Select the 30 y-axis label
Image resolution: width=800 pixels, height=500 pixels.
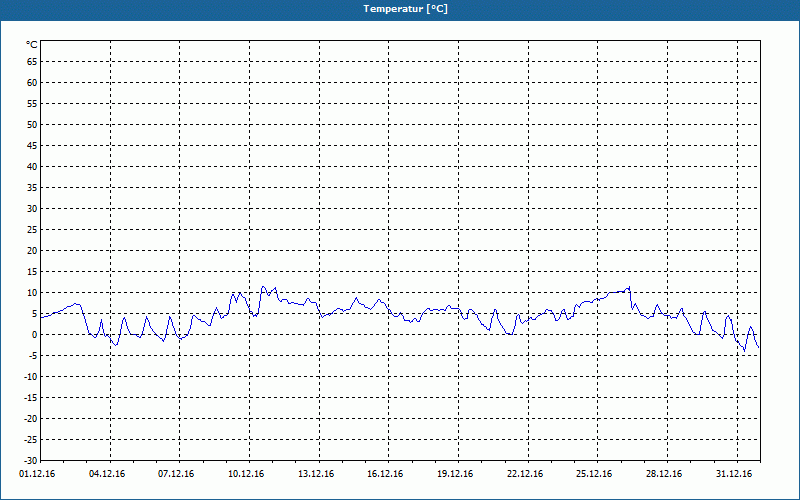coord(32,209)
